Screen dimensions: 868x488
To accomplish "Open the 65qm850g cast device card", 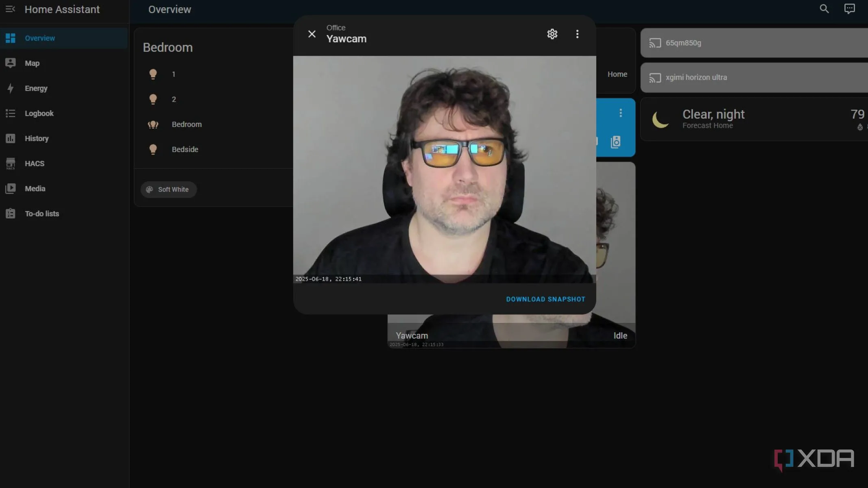I will [x=754, y=43].
